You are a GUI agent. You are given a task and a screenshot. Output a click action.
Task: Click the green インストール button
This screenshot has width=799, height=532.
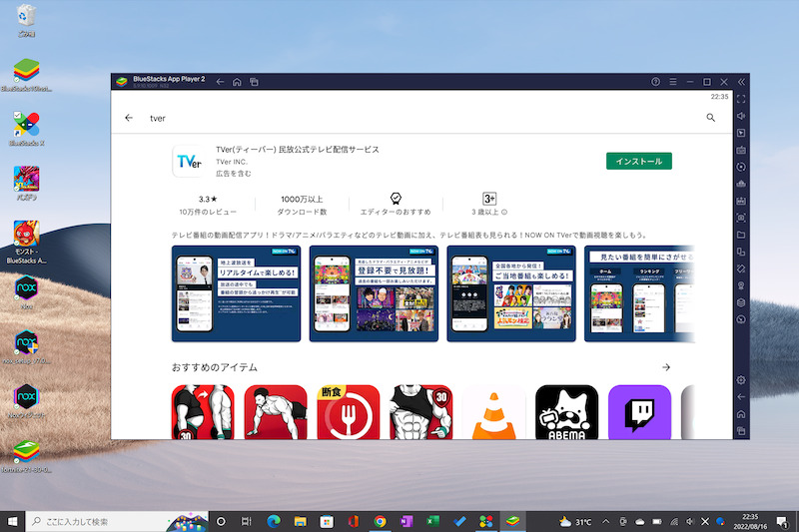point(639,161)
